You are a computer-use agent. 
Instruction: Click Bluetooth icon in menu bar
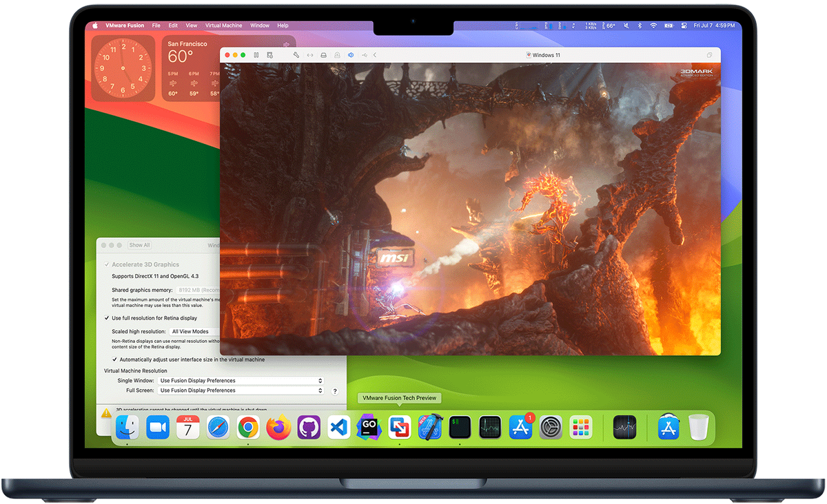pos(639,25)
